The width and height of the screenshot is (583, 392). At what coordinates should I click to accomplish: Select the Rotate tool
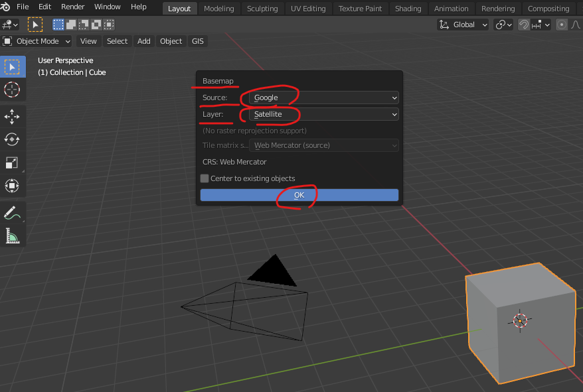(12, 140)
